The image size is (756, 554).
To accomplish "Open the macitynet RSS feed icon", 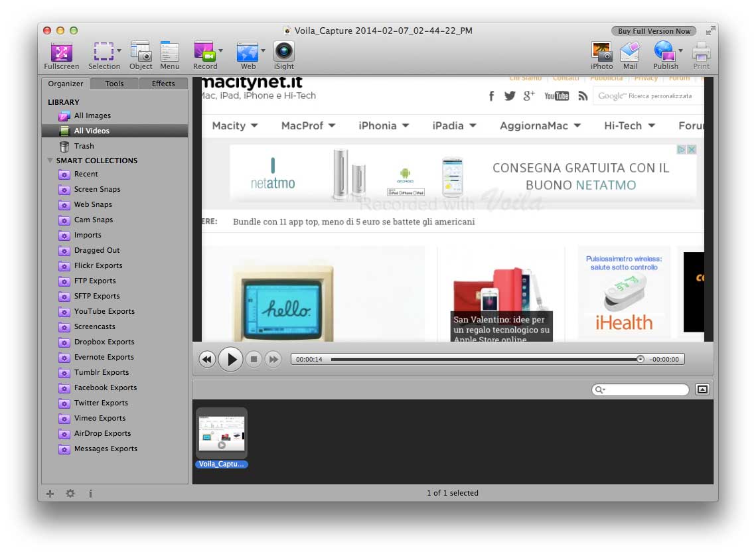I will [x=583, y=96].
